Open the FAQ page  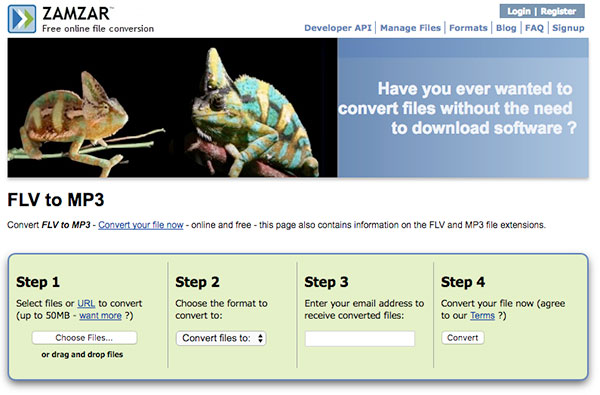tap(534, 28)
